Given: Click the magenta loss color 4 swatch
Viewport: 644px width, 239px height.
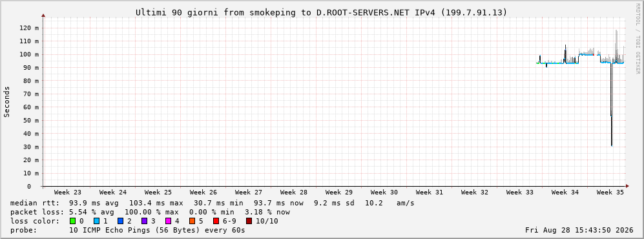Looking at the screenshot, I should pyautogui.click(x=168, y=221).
